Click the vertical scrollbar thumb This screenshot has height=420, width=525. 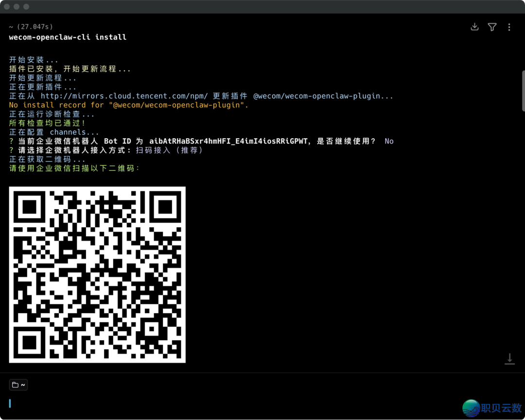pos(523,91)
